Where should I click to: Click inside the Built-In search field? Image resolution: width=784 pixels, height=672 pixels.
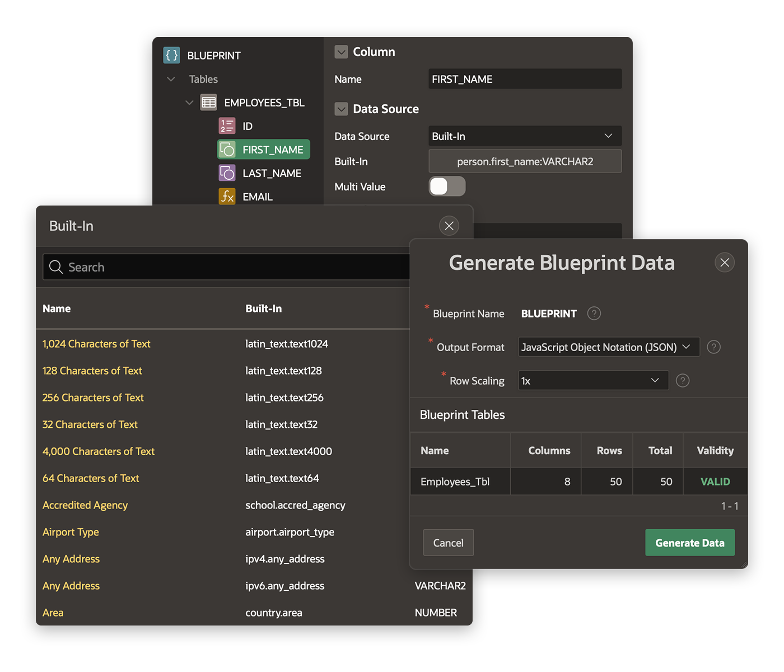click(168, 267)
